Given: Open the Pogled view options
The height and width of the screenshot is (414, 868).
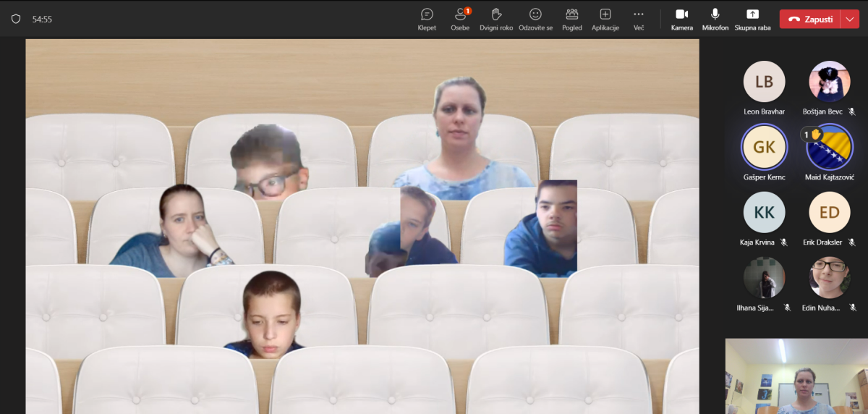Looking at the screenshot, I should [x=572, y=20].
